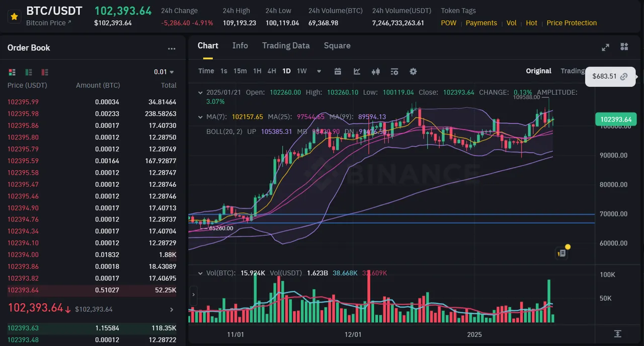Select the 4H chart interval
This screenshot has height=346, width=644.
coord(272,71)
